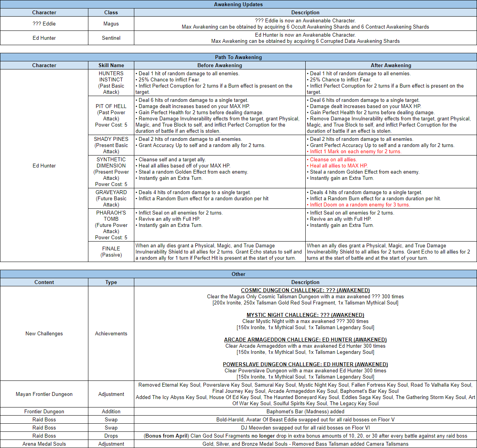Click the "After Awakening" column header
The width and height of the screenshot is (477, 448).
[391, 65]
